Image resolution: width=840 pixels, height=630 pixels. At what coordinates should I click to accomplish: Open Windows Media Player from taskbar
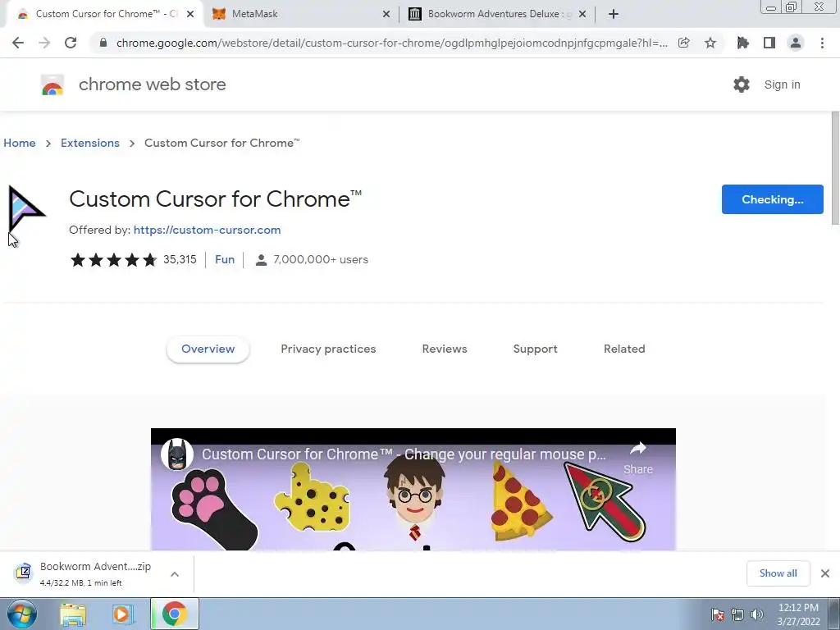[x=122, y=614]
